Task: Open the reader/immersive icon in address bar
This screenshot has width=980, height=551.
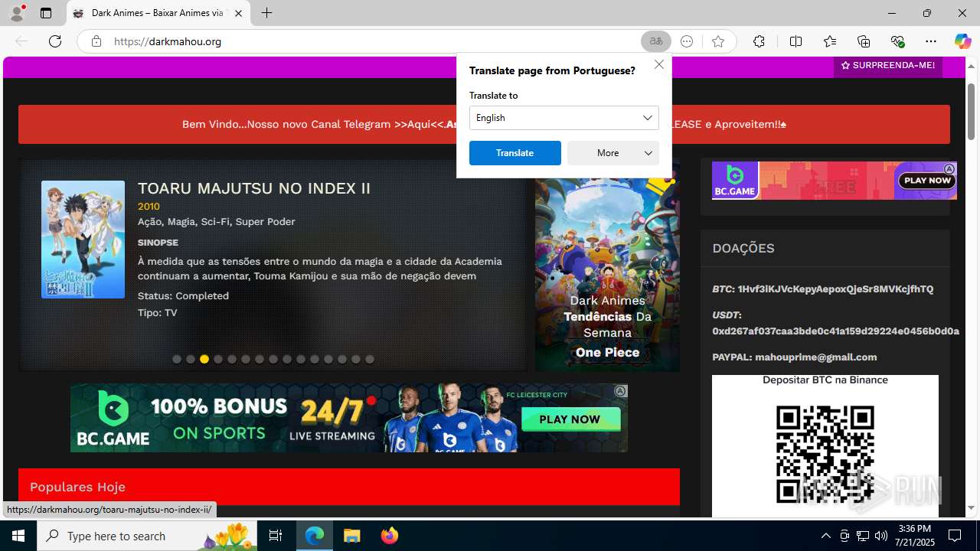Action: point(687,41)
